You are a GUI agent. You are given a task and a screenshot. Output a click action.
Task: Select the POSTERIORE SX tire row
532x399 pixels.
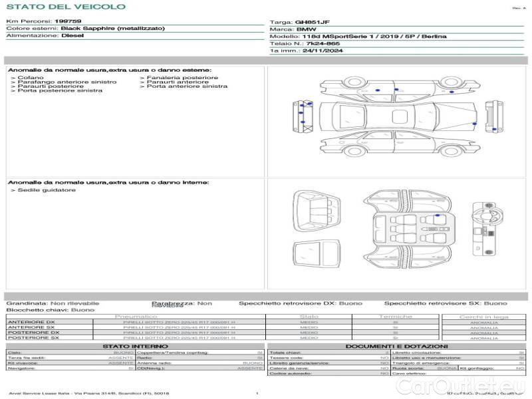[x=133, y=338]
